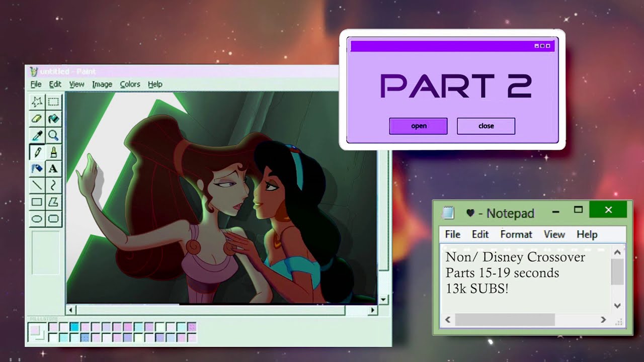Open the File menu in Paint
The height and width of the screenshot is (362, 644).
tap(36, 84)
